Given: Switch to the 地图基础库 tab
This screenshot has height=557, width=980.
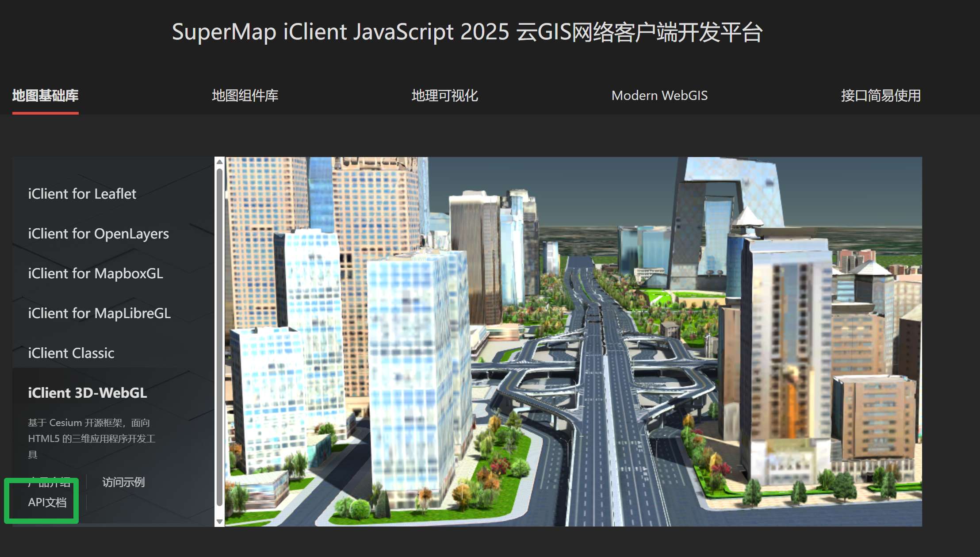Looking at the screenshot, I should pyautogui.click(x=46, y=96).
